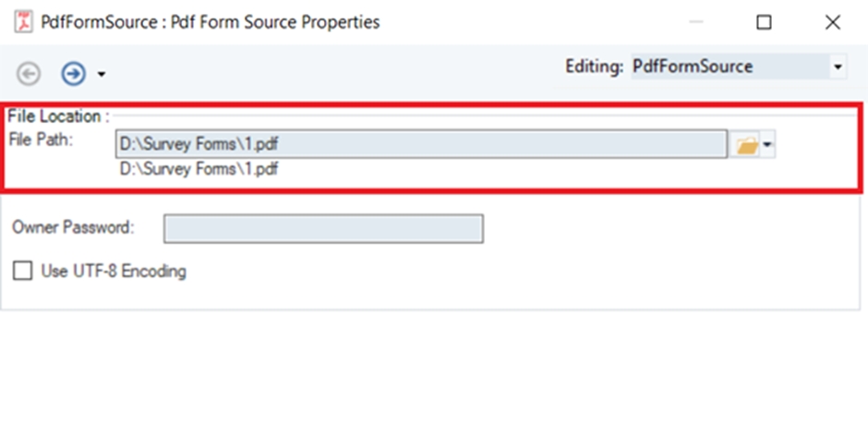
Task: Click the File Location section label
Action: coord(58,117)
